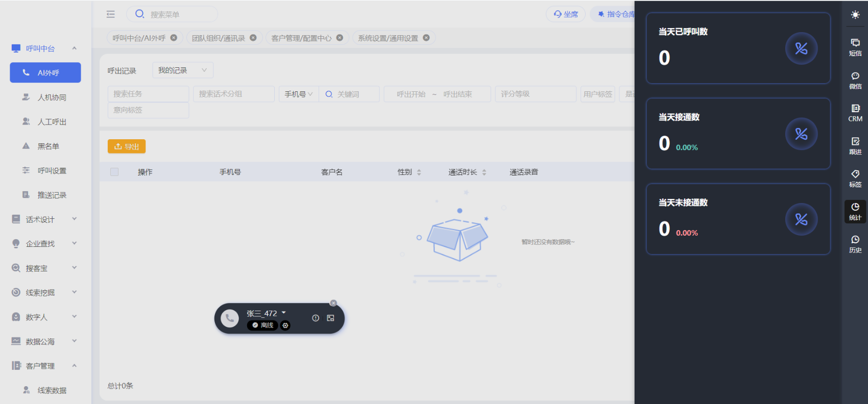Expand the 话术设计 sidebar menu
868x404 pixels.
tap(45, 219)
